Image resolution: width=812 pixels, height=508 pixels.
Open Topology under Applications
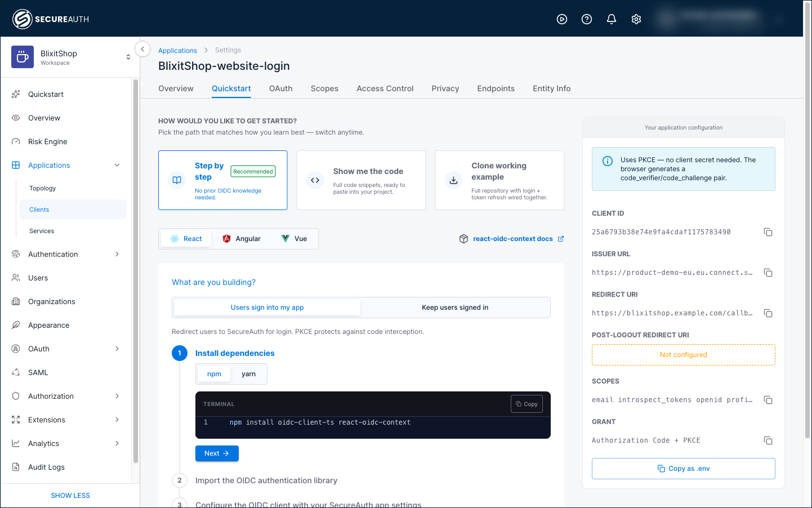(73, 188)
